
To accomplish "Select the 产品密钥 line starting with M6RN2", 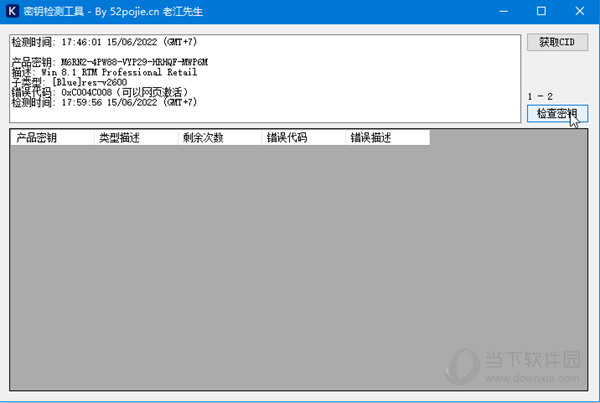I will [x=110, y=62].
